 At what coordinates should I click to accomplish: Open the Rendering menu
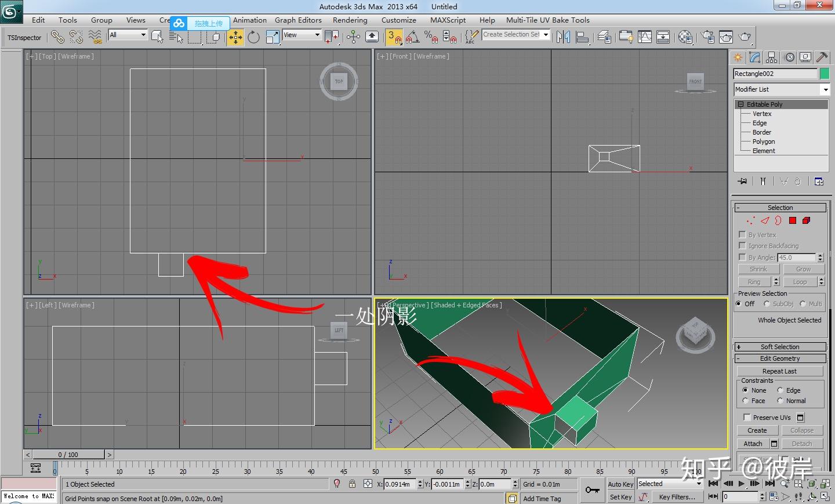tap(350, 20)
